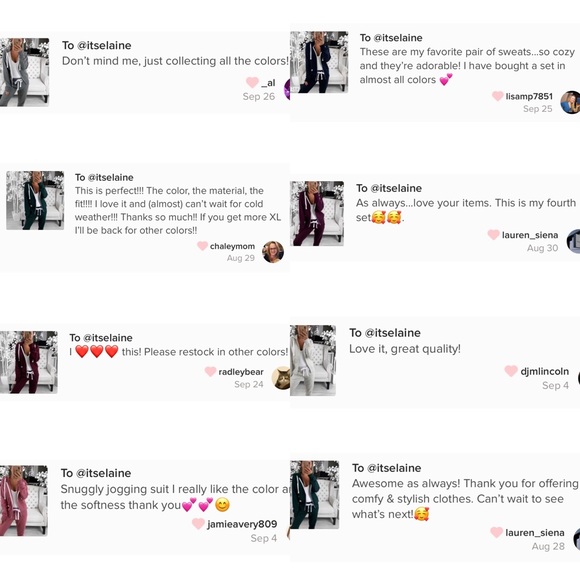Screen dimensions: 580x580
Task: Open lisamp7851's profile picture
Action: point(570,102)
